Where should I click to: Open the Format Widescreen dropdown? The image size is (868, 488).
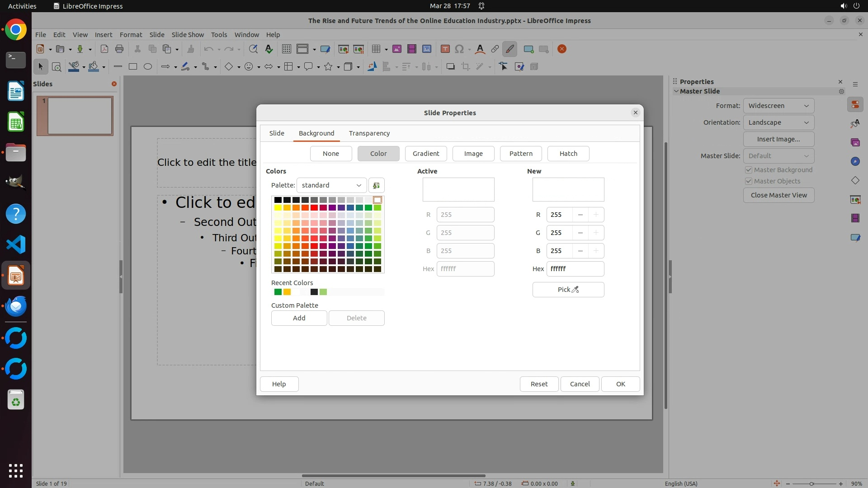tap(778, 106)
